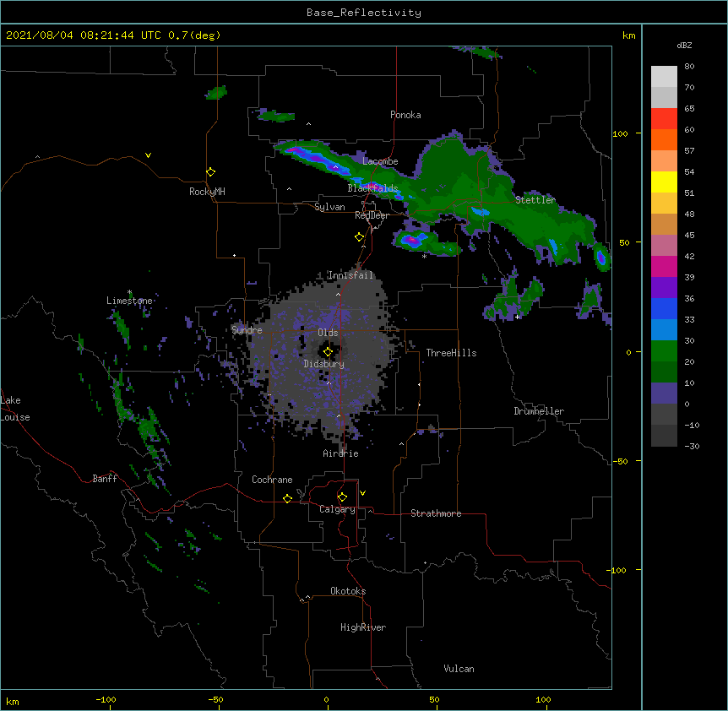
Task: Click the Limestone label
Action: coord(129,301)
